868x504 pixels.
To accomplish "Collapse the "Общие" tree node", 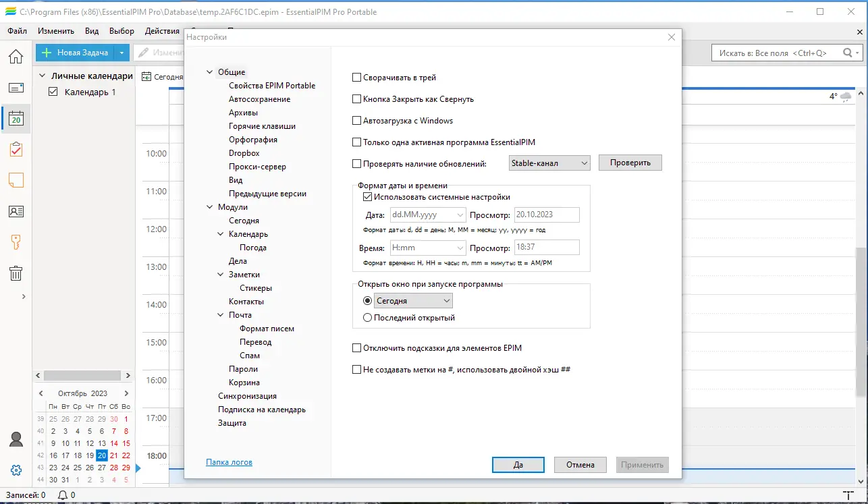I will click(210, 72).
